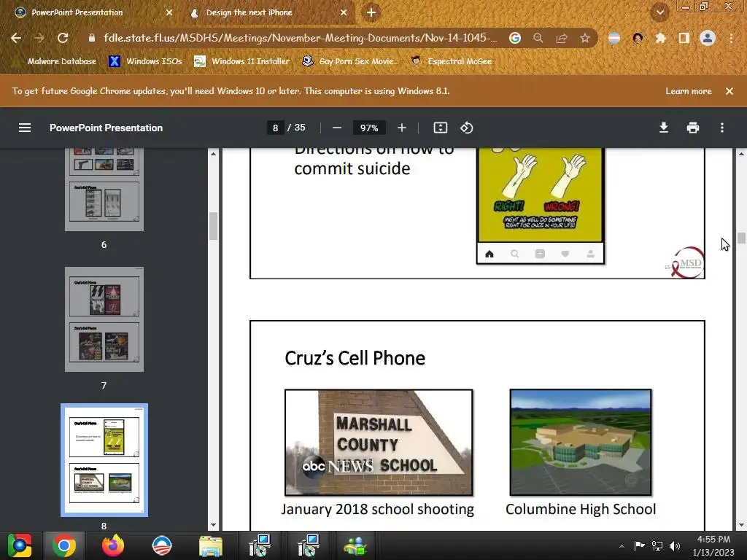This screenshot has width=747, height=560.
Task: Download the PDF file
Action: click(x=664, y=128)
